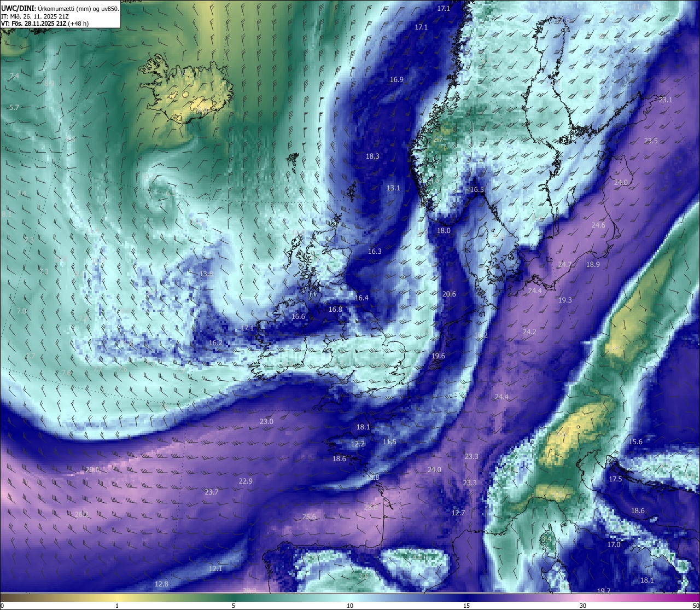Viewport: 700px width, 610px height.
Task: Click the map value '24.6'
Action: pos(598,225)
